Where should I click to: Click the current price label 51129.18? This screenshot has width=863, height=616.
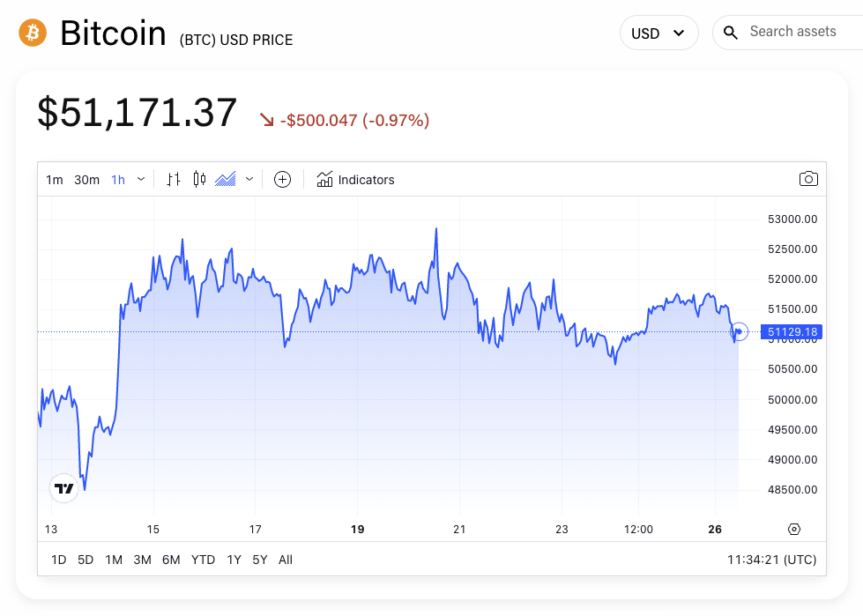(790, 332)
